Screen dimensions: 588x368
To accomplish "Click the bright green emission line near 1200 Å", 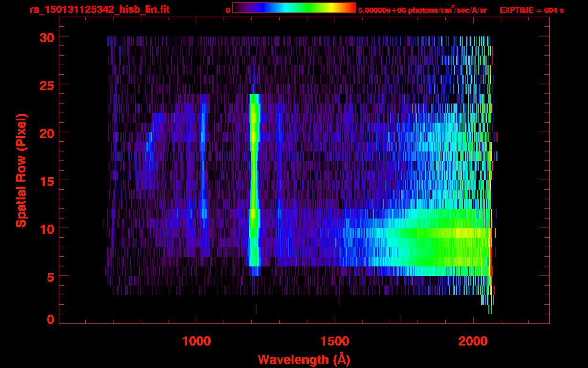I will (x=254, y=182).
